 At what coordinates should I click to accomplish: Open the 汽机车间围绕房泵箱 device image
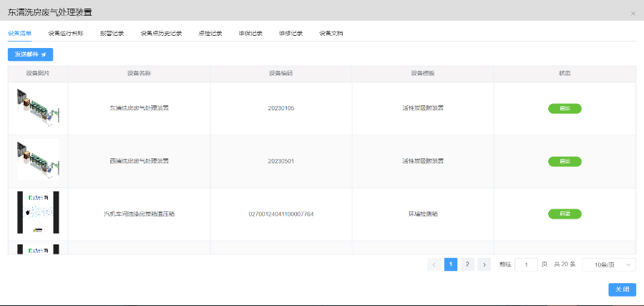click(x=38, y=213)
